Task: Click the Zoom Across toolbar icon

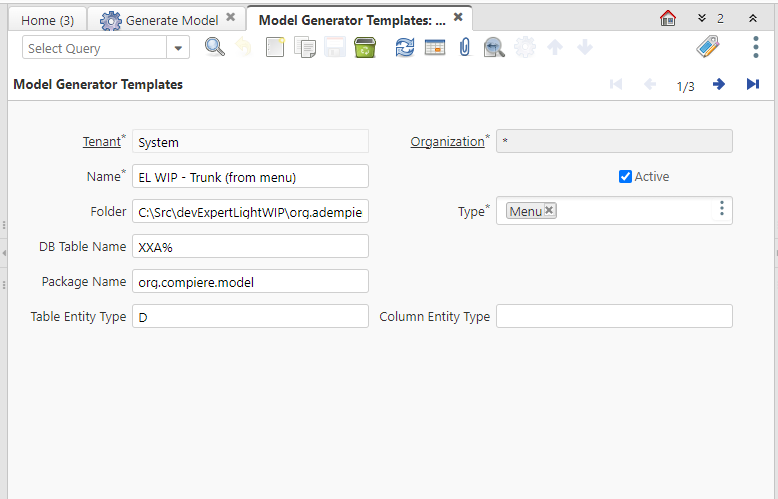Action: [x=493, y=47]
